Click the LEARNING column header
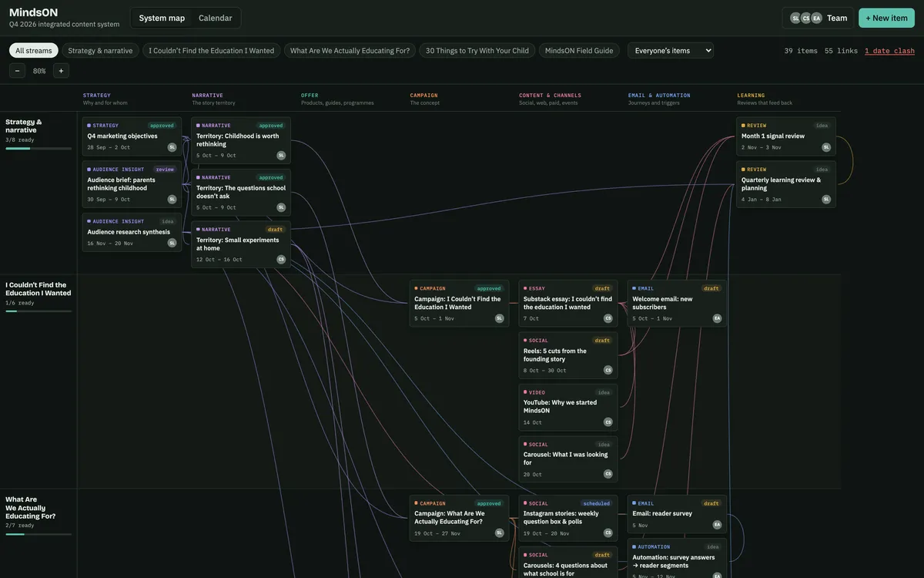 tap(751, 96)
